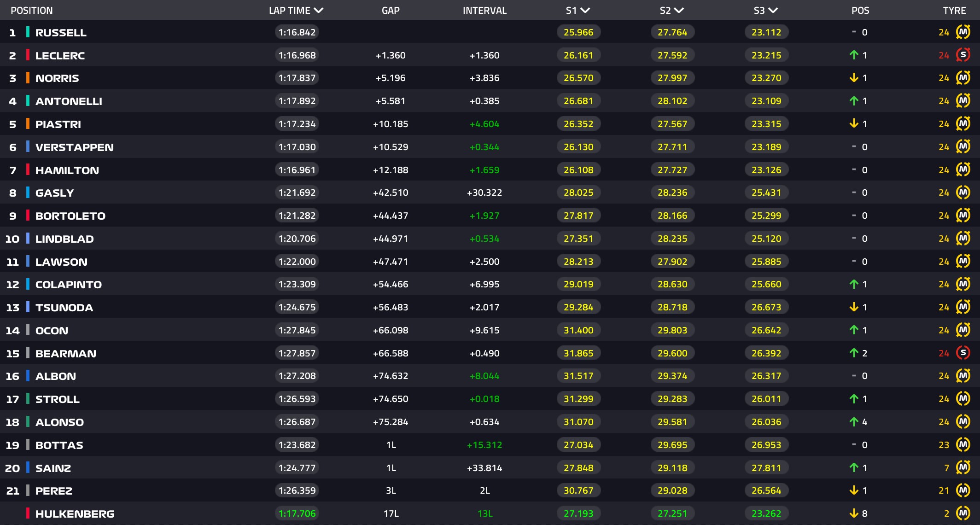The height and width of the screenshot is (525, 980).
Task: Select the up arrow beside Ocon's position change
Action: click(x=854, y=330)
